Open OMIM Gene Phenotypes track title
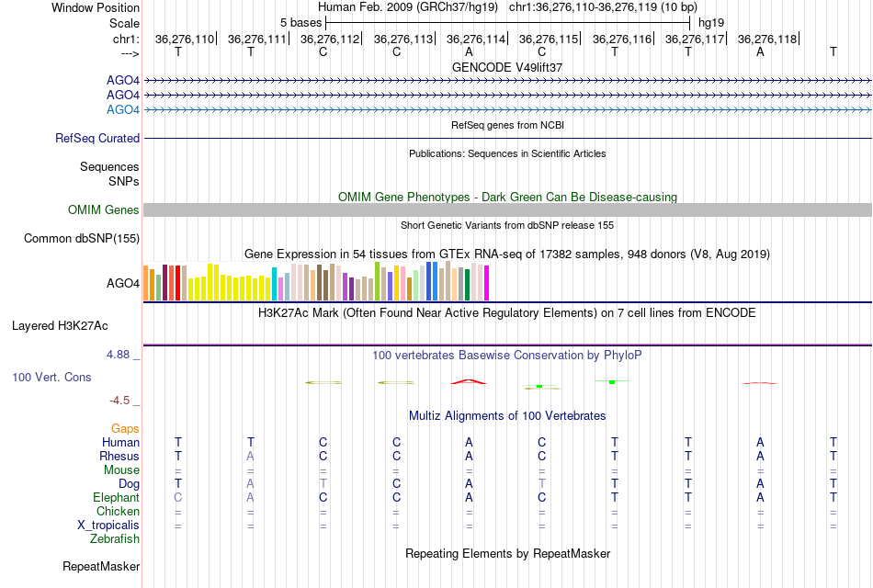 pos(507,198)
